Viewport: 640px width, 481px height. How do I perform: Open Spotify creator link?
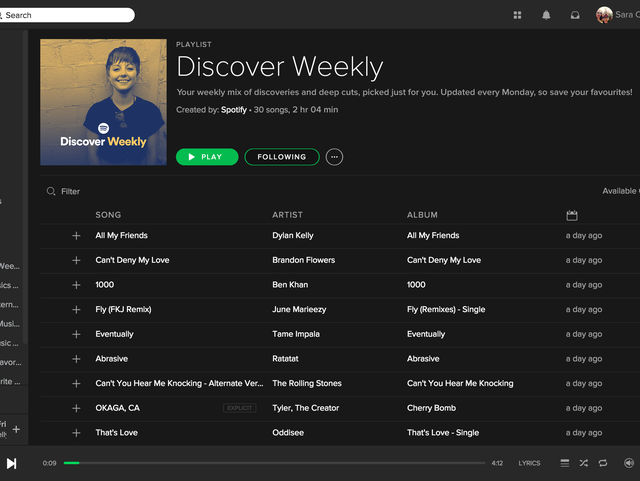coord(234,109)
